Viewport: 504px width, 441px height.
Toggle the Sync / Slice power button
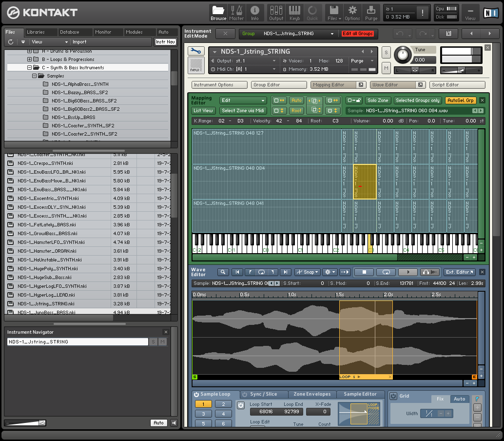tap(245, 394)
